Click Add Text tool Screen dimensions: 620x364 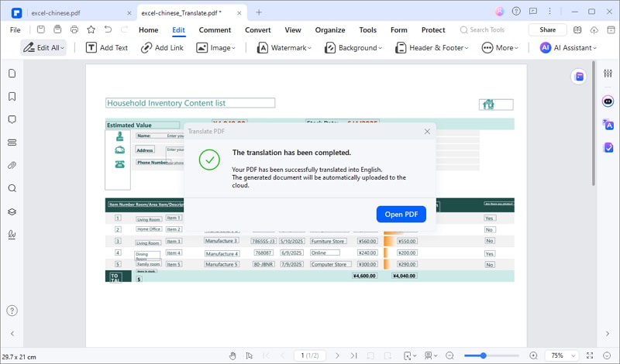point(107,48)
